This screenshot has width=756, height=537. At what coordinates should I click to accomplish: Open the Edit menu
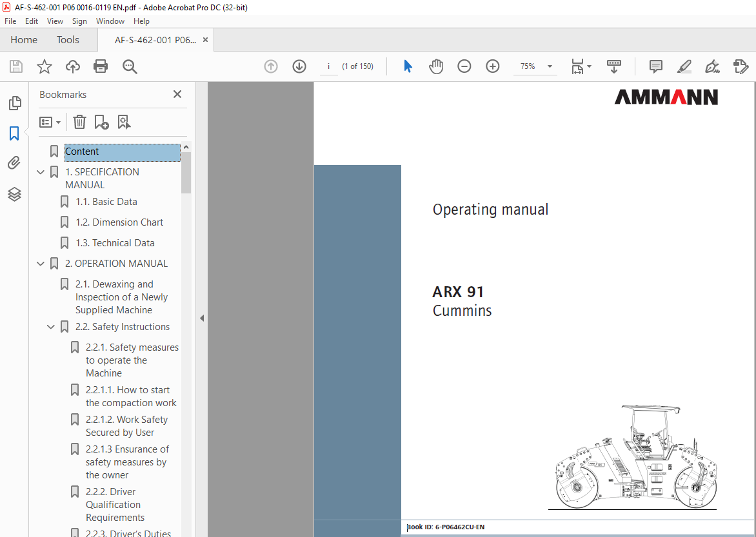click(32, 21)
